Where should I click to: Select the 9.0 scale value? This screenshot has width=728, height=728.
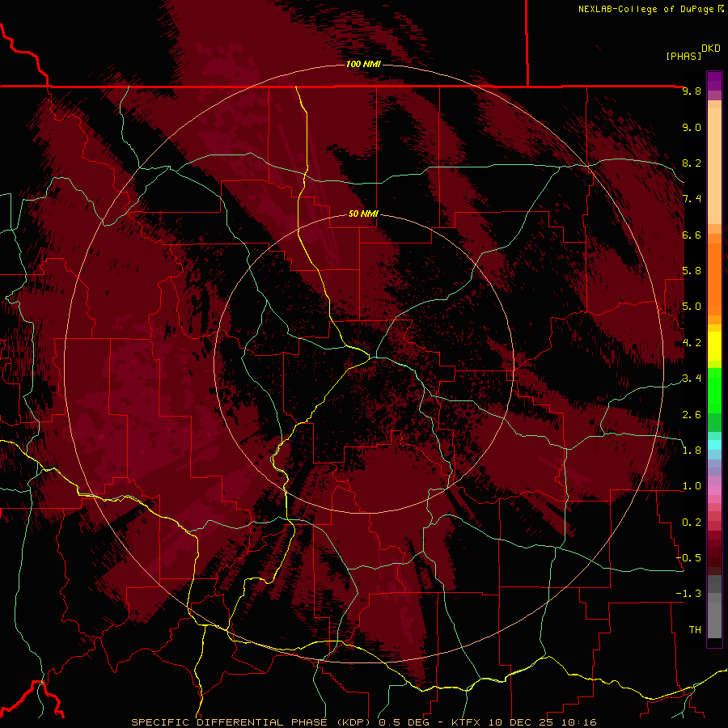click(x=692, y=127)
